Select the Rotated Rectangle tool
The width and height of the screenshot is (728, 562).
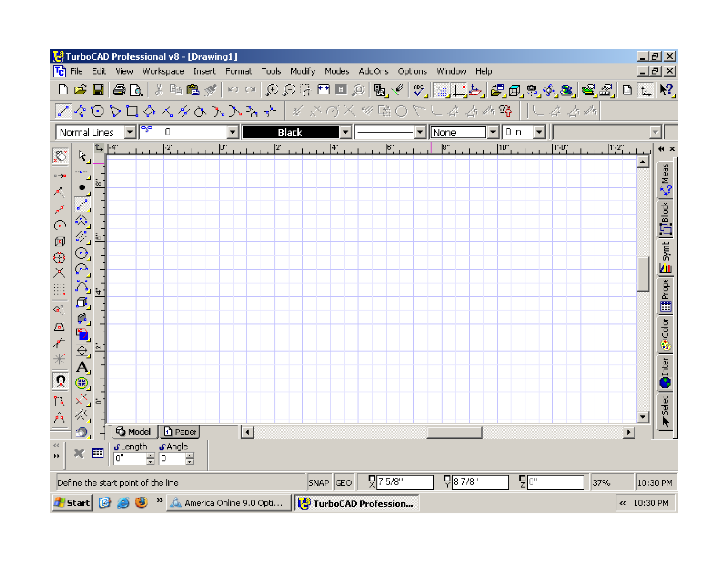(x=149, y=111)
